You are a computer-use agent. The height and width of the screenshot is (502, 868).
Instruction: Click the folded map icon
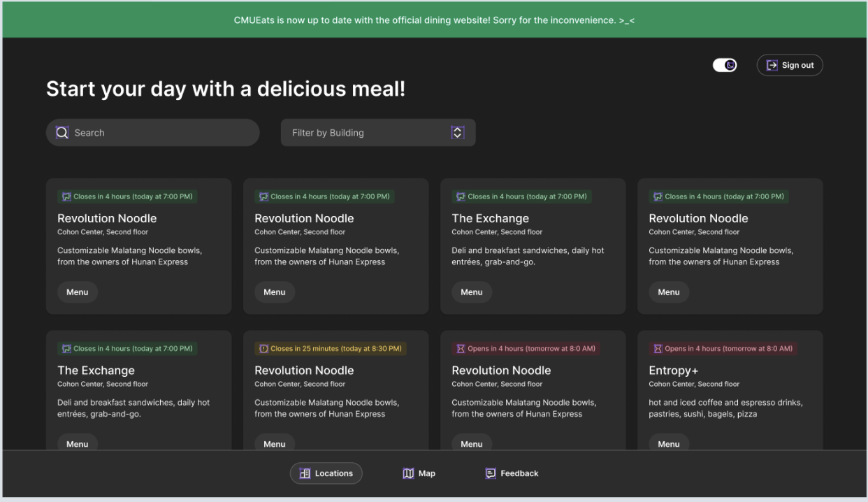point(408,473)
